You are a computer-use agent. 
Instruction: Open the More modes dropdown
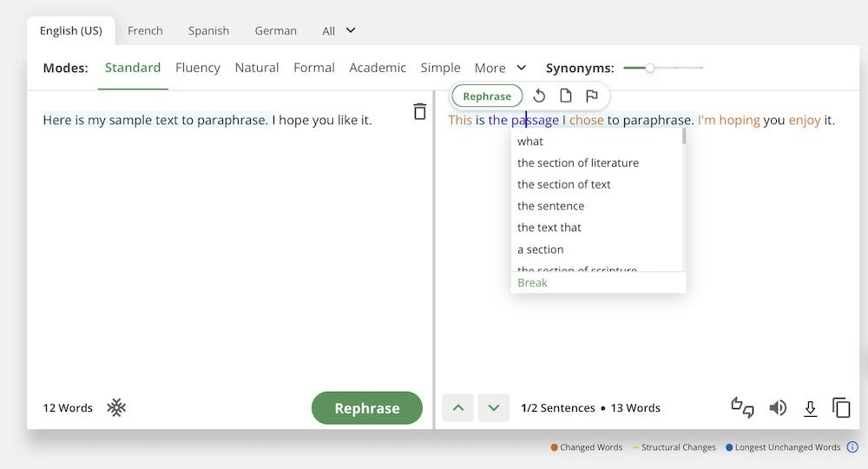(500, 68)
